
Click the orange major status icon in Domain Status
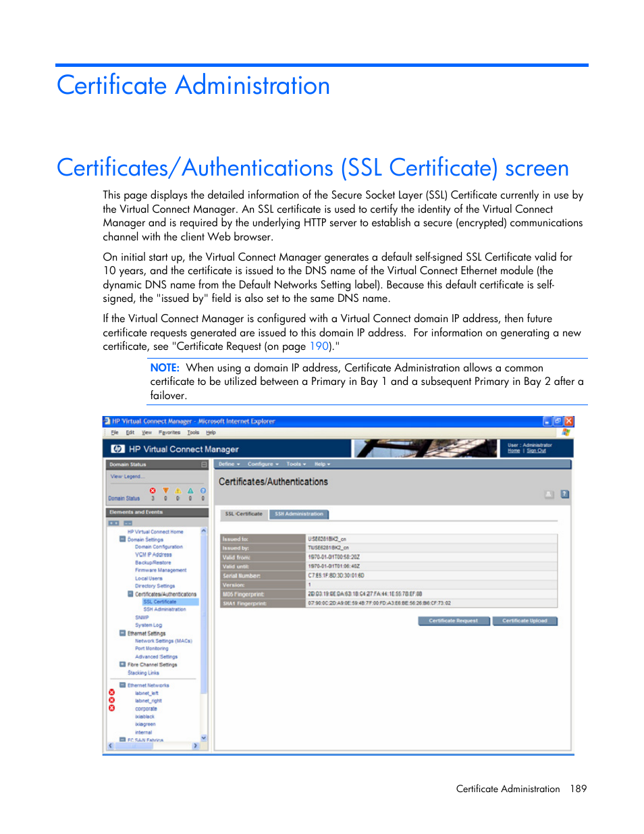pos(165,491)
